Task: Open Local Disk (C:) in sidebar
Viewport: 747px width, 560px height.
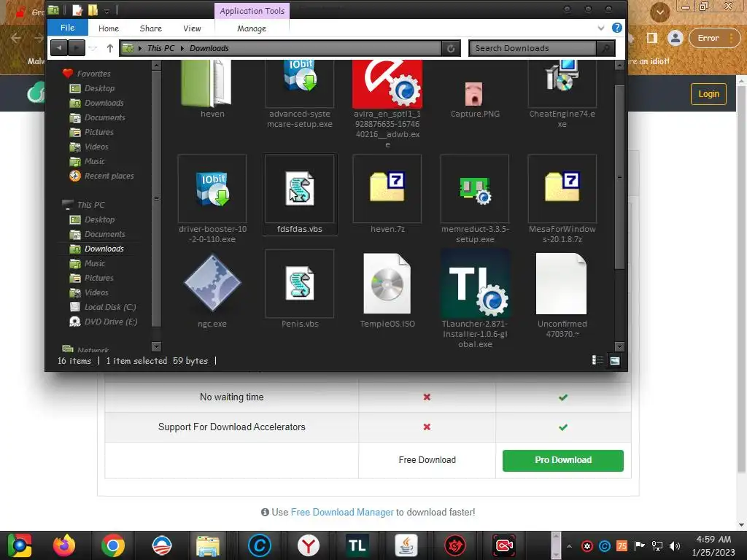Action: [110, 307]
